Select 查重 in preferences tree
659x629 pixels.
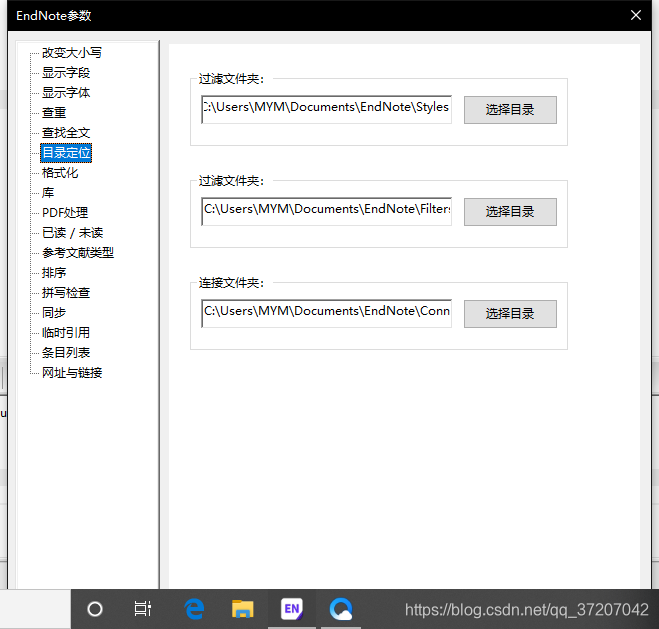click(x=54, y=113)
